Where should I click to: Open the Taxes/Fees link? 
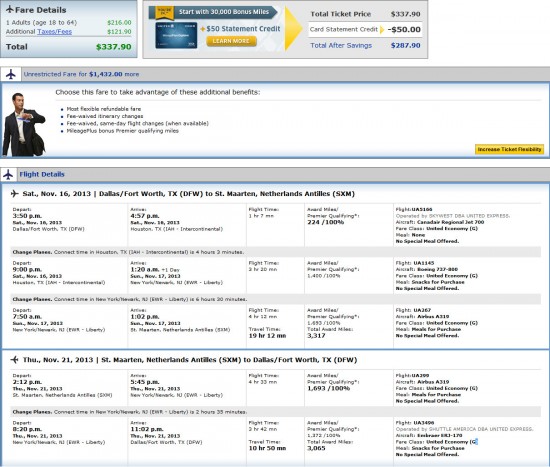[54, 32]
